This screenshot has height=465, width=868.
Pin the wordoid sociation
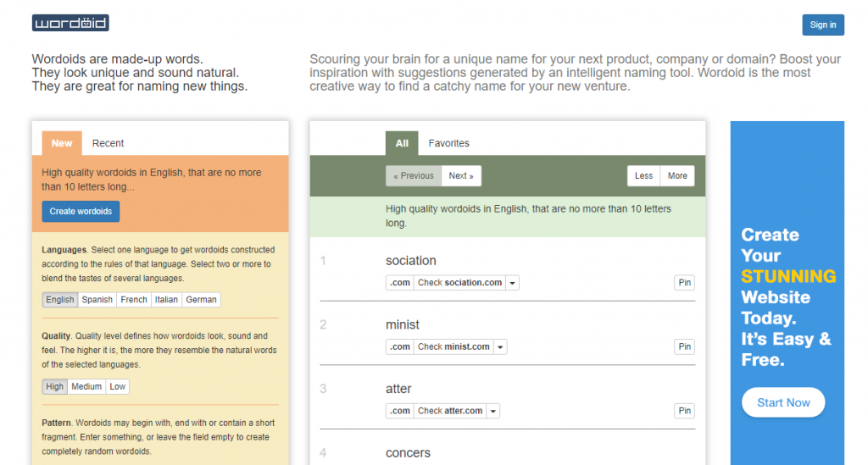[685, 283]
